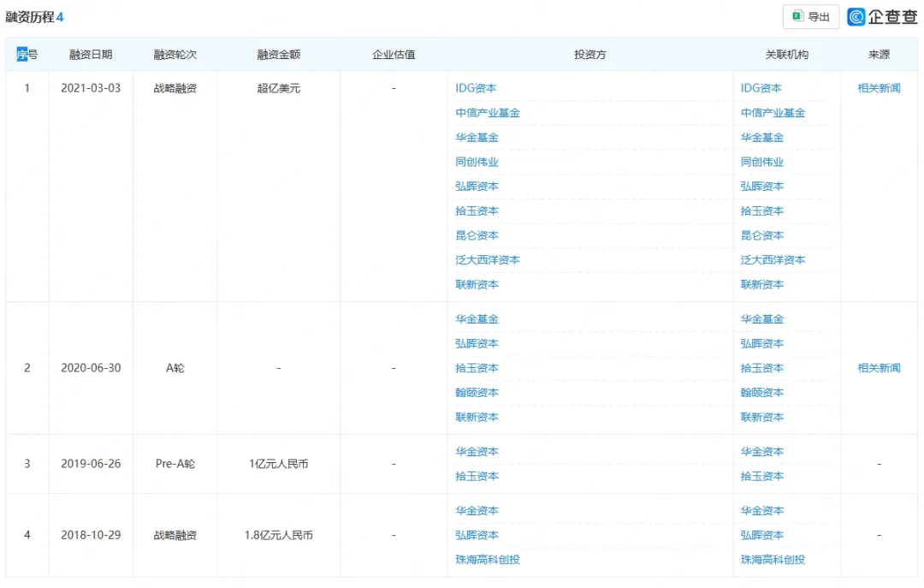This screenshot has height=588, width=924.
Task: Open 相关新闻 for the 2020-06-30 A轮 round
Action: (x=879, y=368)
